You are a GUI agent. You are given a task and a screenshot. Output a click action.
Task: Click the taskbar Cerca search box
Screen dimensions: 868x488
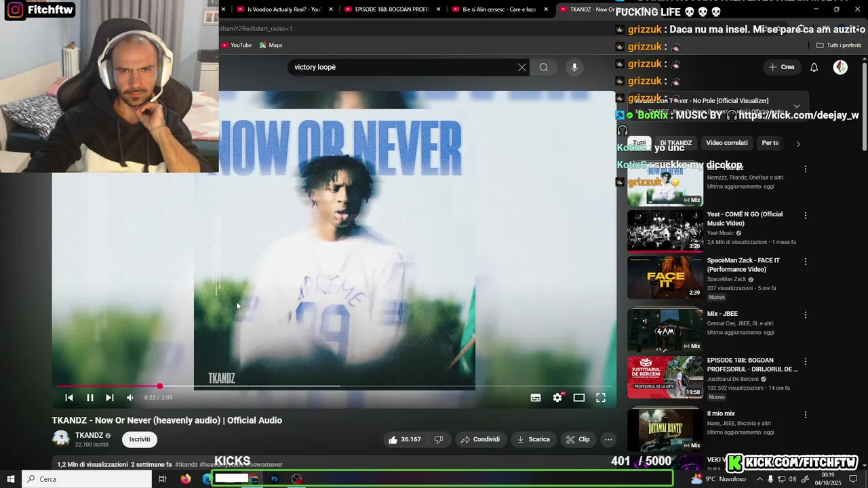coord(87,479)
